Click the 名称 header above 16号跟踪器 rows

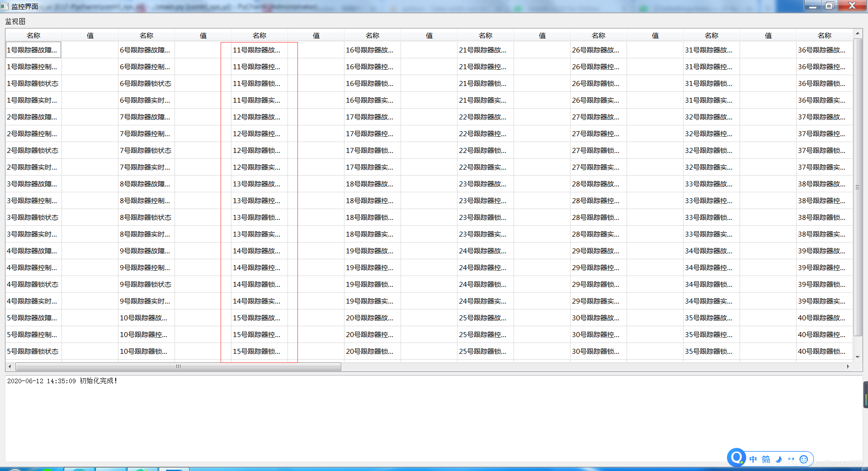tap(373, 35)
